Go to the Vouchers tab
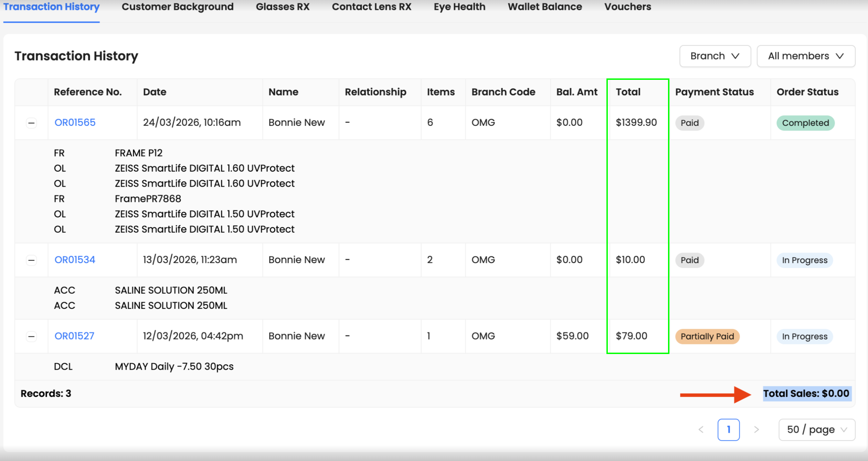868x461 pixels. tap(627, 7)
